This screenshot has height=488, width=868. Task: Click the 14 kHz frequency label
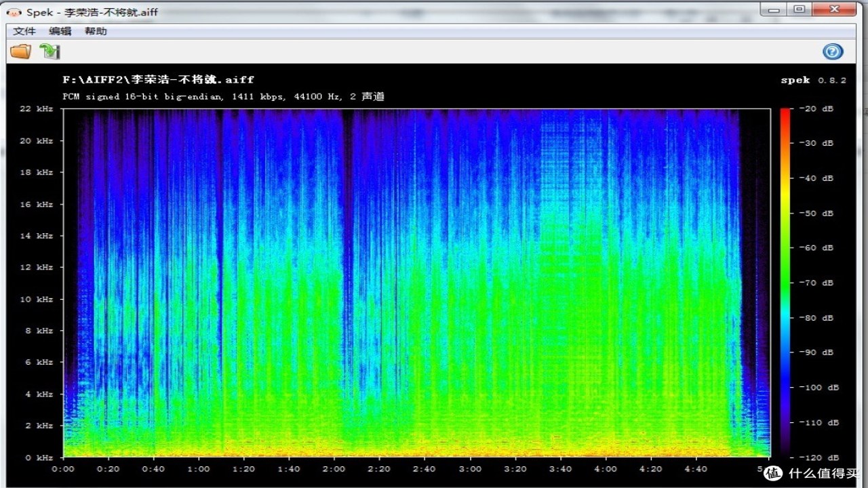(x=37, y=236)
